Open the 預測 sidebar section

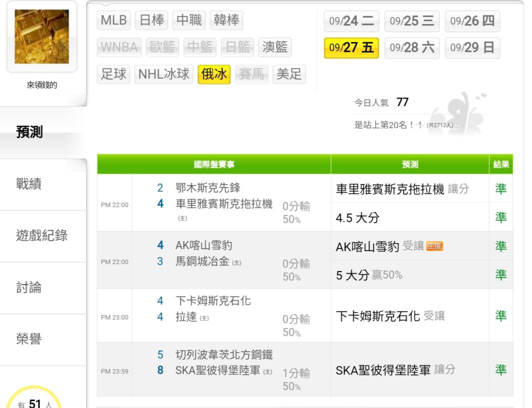click(43, 132)
